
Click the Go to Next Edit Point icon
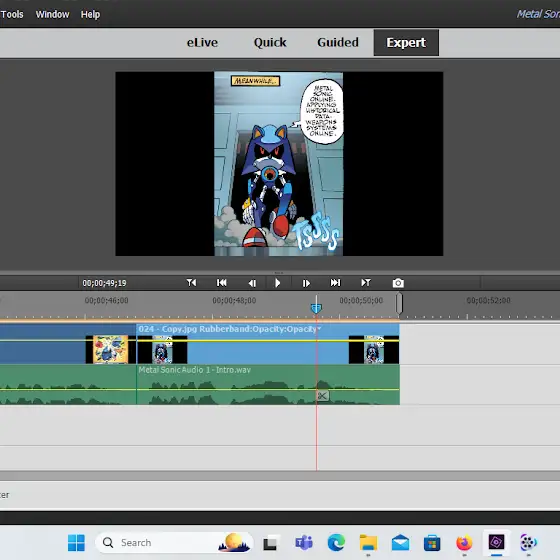(x=366, y=283)
